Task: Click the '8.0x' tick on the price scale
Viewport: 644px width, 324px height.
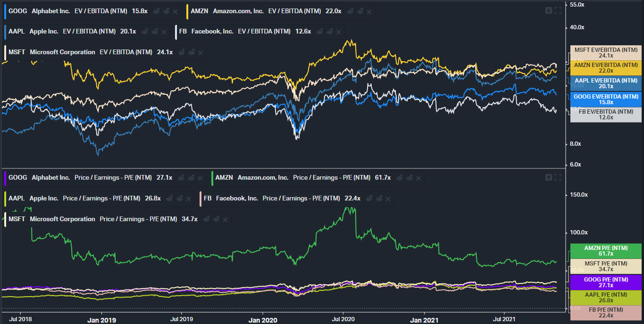Action: coord(576,144)
